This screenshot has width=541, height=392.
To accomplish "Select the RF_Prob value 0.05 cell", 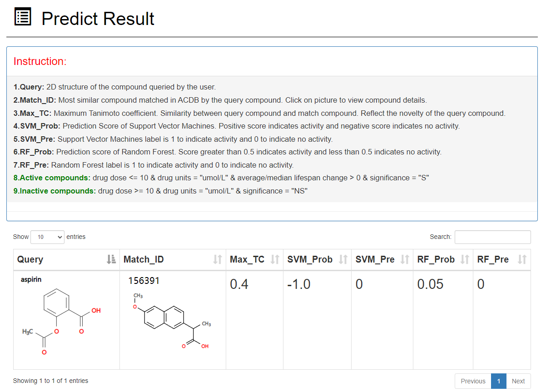I will (430, 284).
